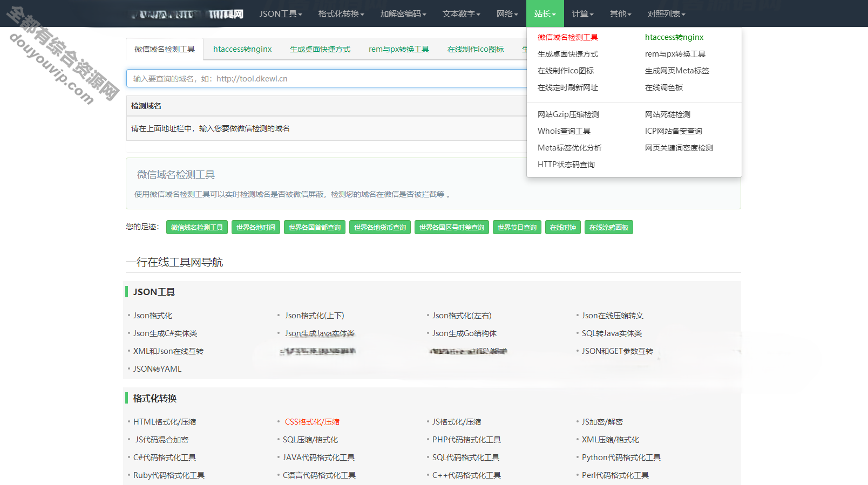Open the 计算 dropdown menu
868x485 pixels.
[x=583, y=13]
